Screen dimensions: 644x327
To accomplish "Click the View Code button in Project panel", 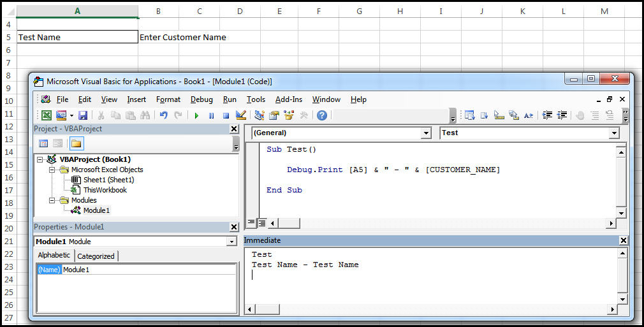I will click(x=43, y=143).
